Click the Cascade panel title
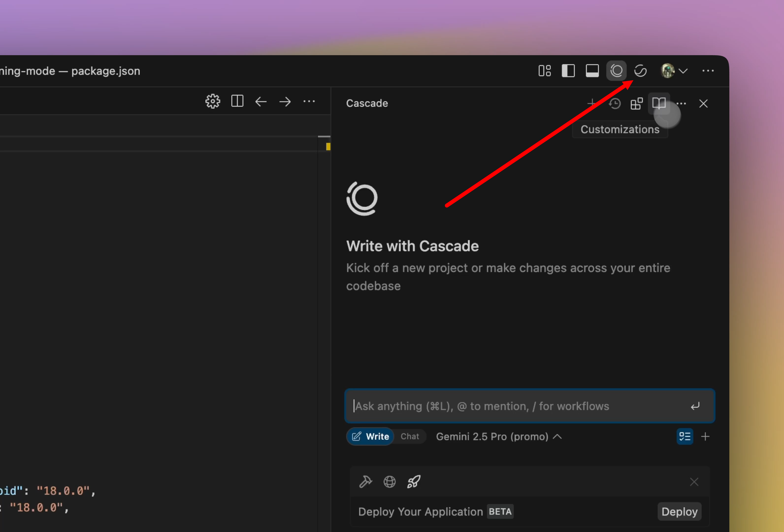784x532 pixels. coord(367,103)
